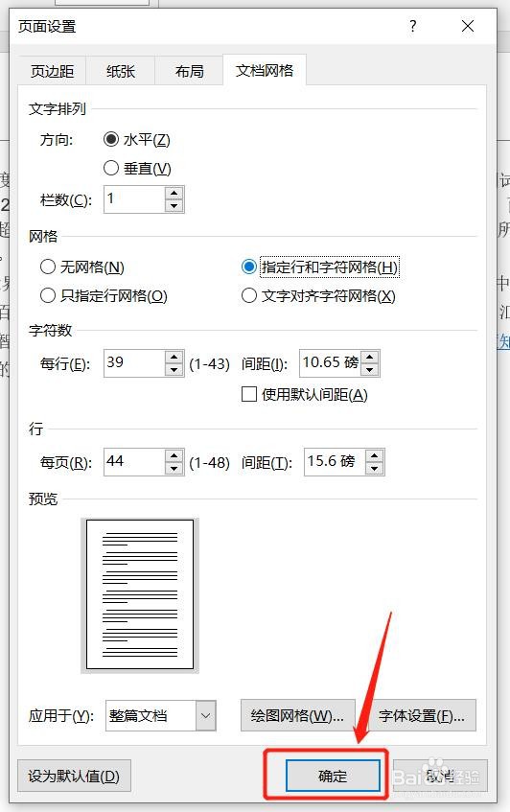Switch to the 布局 tab

[x=189, y=71]
